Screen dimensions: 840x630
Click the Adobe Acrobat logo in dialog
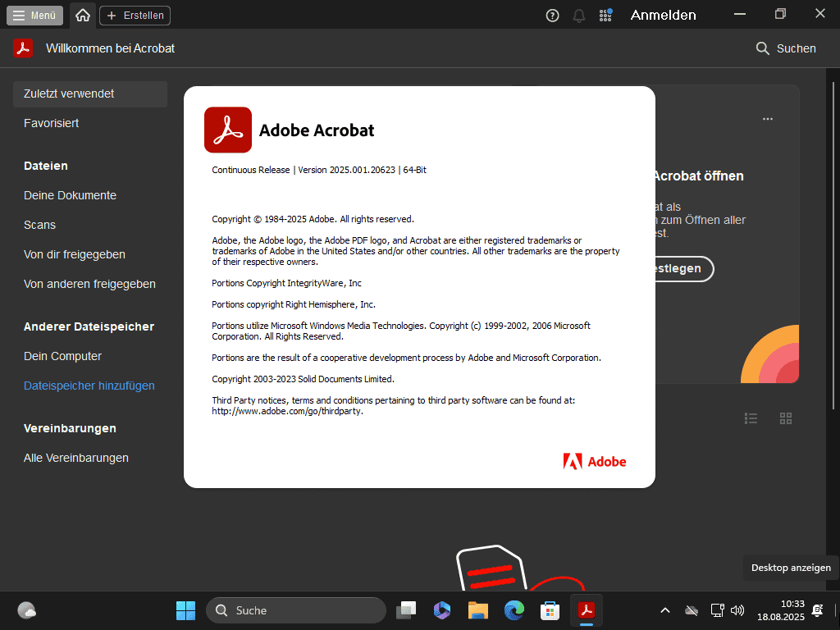[x=228, y=130]
